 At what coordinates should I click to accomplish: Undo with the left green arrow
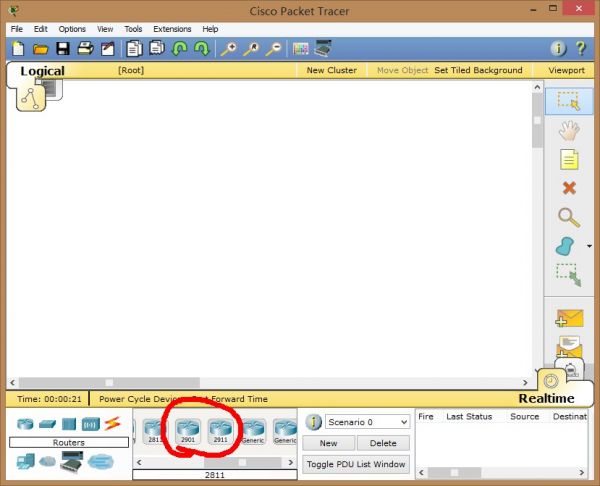(179, 49)
